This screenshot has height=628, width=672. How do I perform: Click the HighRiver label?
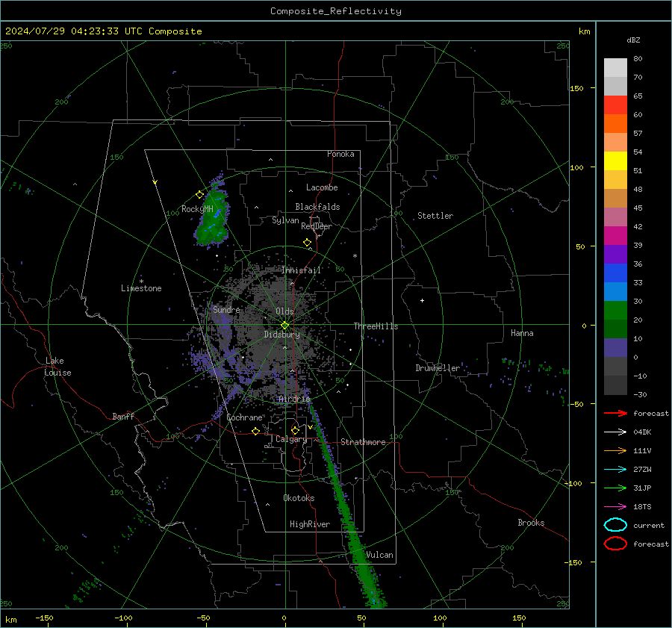pos(310,524)
